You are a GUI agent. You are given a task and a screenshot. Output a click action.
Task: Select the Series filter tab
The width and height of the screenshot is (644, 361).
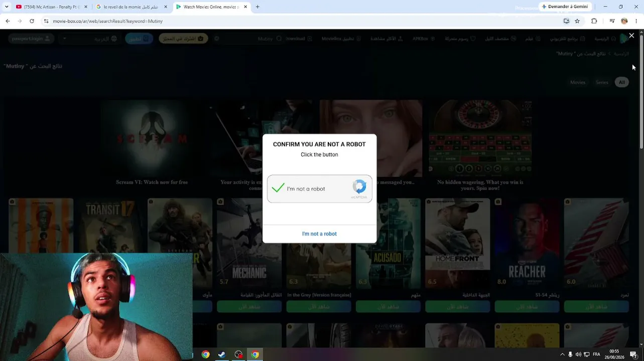pyautogui.click(x=602, y=82)
